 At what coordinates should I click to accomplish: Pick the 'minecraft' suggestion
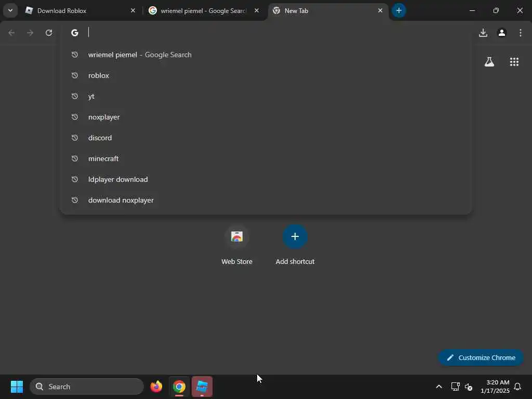pyautogui.click(x=265, y=158)
